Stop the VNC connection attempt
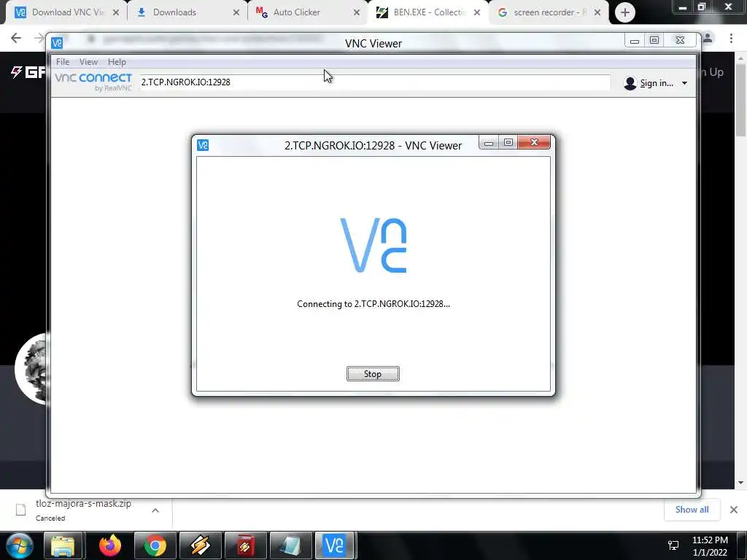Viewport: 747px width, 560px height. [x=373, y=374]
